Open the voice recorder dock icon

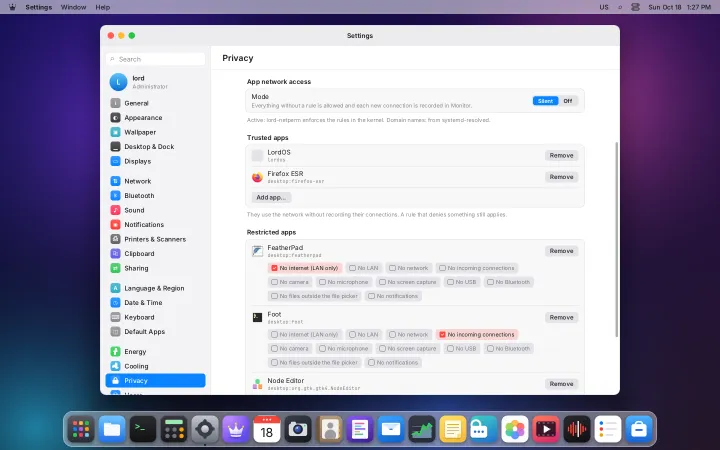tap(577, 429)
